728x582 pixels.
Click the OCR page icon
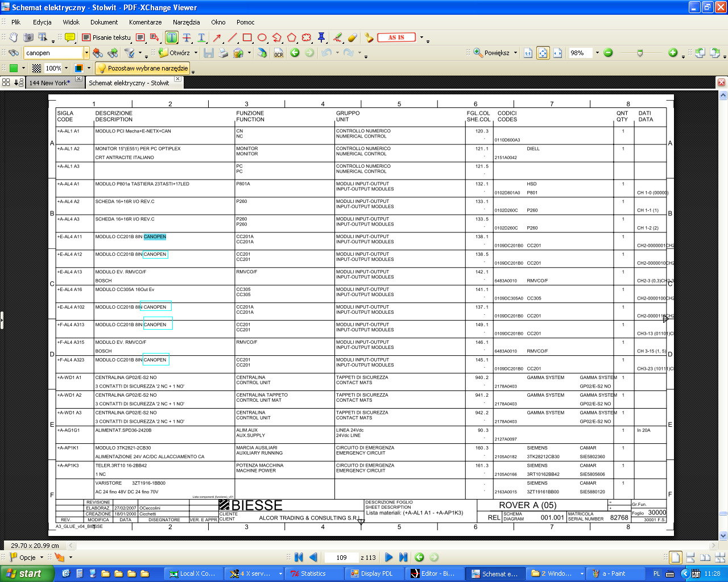click(279, 53)
